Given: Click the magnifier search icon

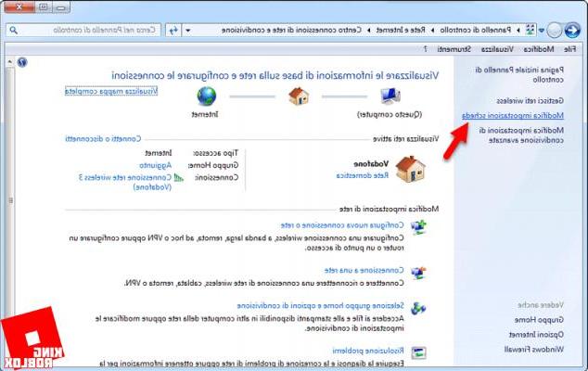Looking at the screenshot, I should [x=14, y=30].
